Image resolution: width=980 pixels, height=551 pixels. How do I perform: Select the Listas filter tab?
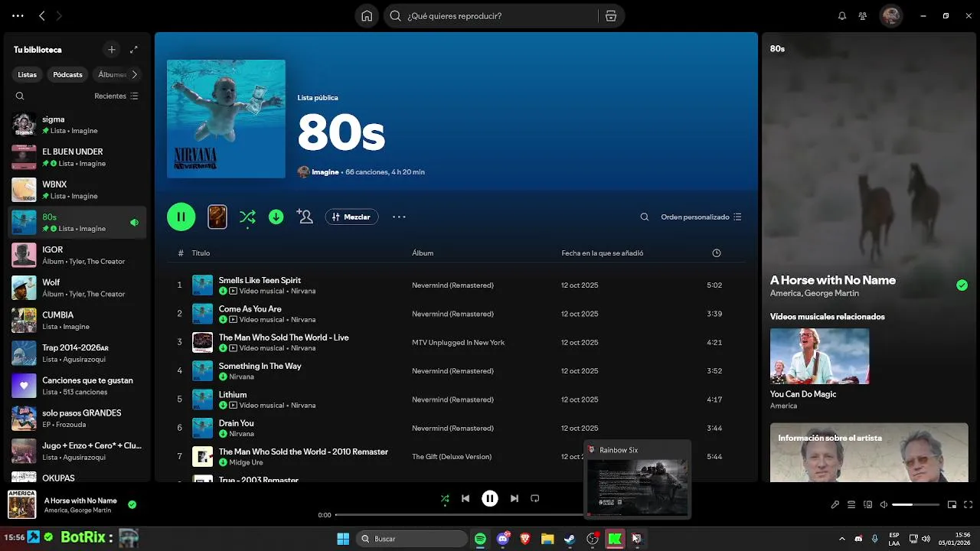pos(28,74)
